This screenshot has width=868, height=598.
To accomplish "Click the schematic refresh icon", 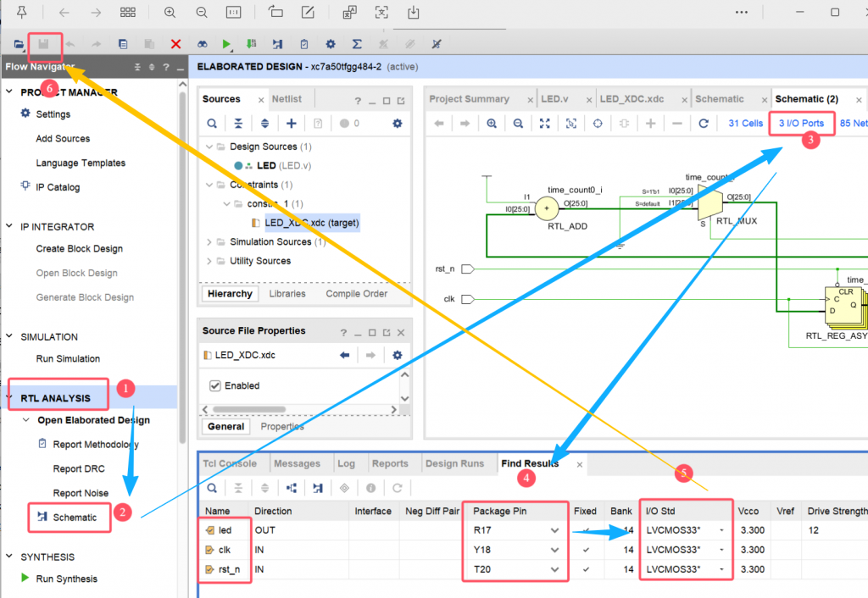I will point(703,124).
